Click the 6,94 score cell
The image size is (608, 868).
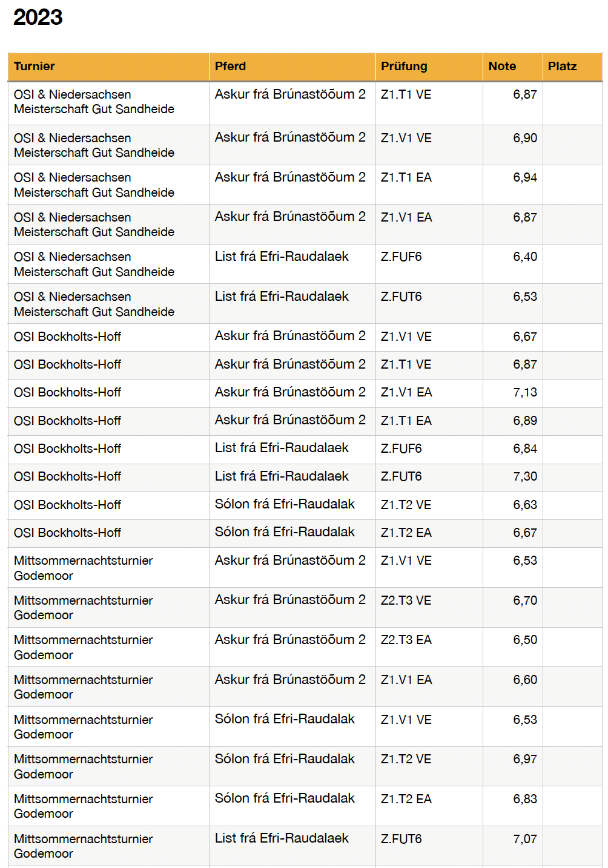pyautogui.click(x=524, y=178)
